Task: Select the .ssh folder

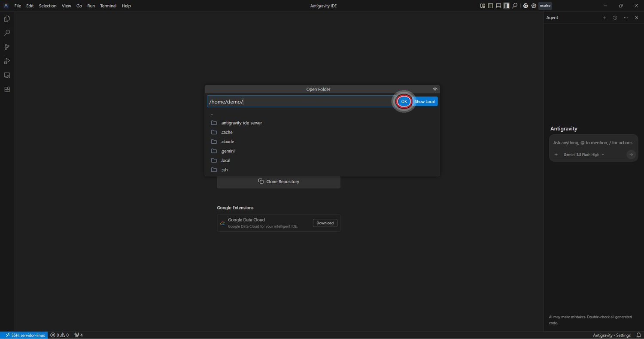Action: click(x=322, y=170)
